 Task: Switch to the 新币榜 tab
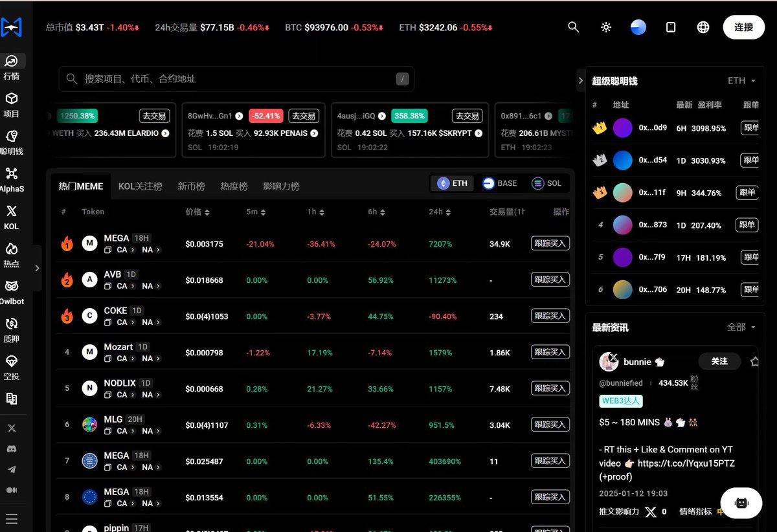point(191,186)
